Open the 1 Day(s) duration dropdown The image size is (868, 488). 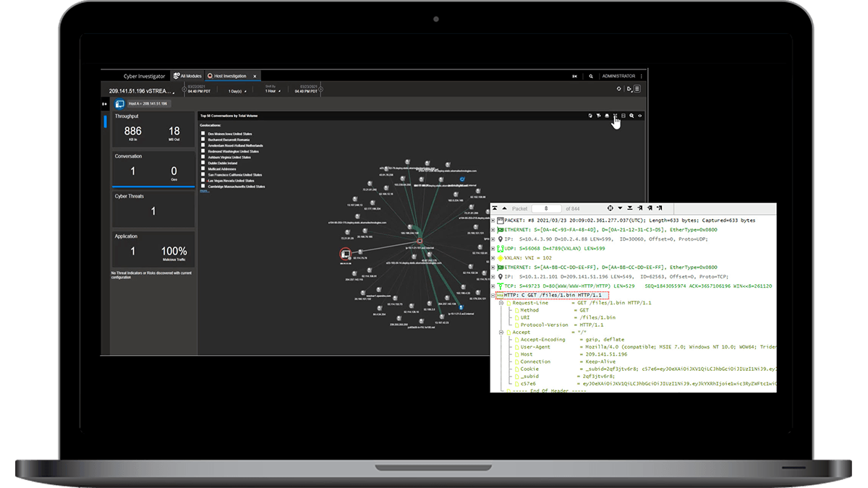(237, 92)
